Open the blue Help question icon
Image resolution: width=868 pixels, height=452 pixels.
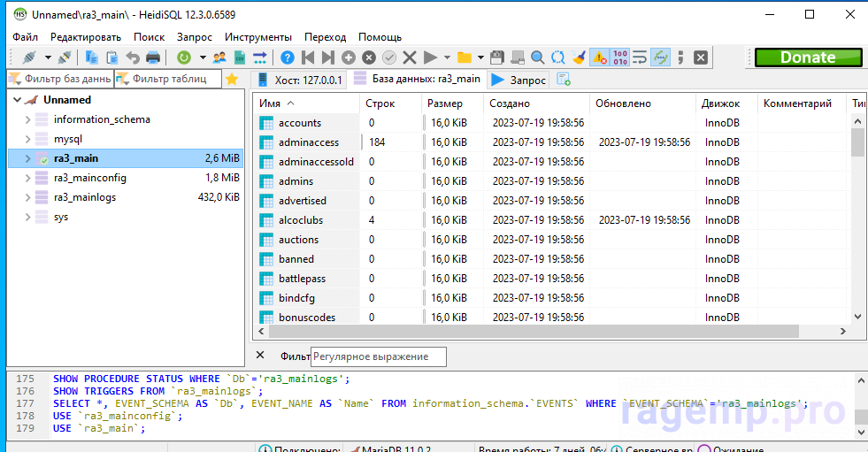pyautogui.click(x=288, y=57)
